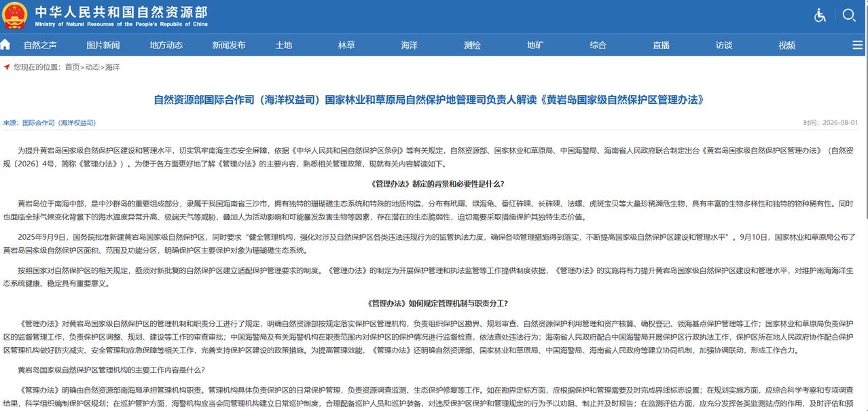Click line 黄岩岛国家级自然保护区管理机构的主要工作内容是什么？

coord(111,370)
